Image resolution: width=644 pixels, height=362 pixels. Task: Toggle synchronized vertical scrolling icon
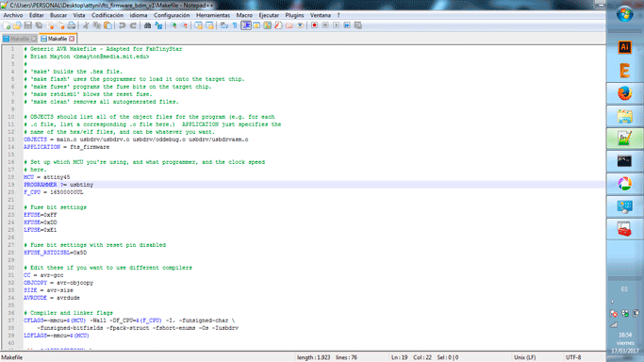[x=199, y=25]
